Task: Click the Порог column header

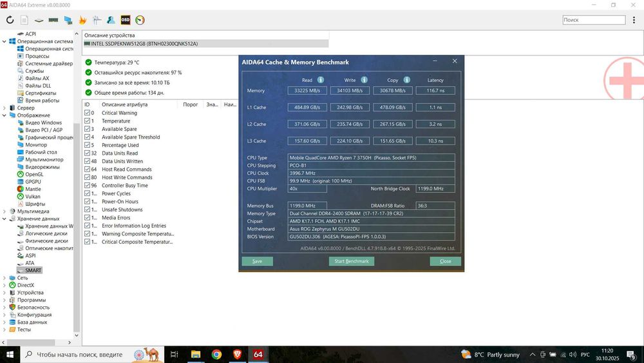Action: pos(190,104)
